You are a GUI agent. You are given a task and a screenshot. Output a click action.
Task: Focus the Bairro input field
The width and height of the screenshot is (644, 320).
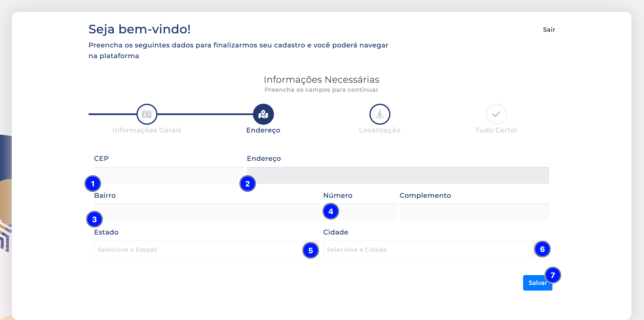pos(207,212)
